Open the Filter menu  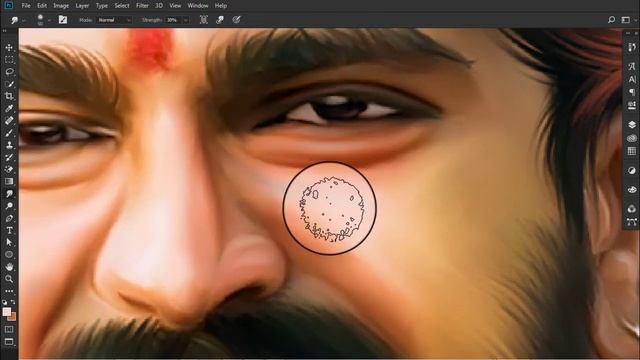[142, 6]
